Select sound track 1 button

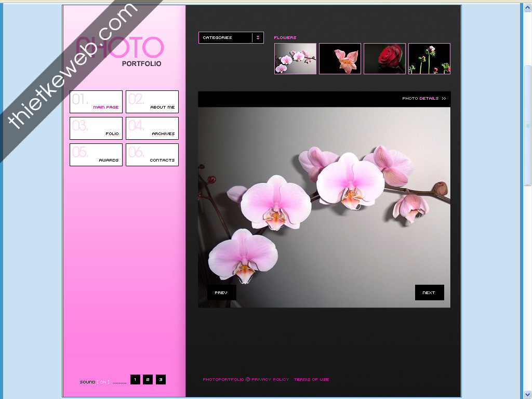135,379
